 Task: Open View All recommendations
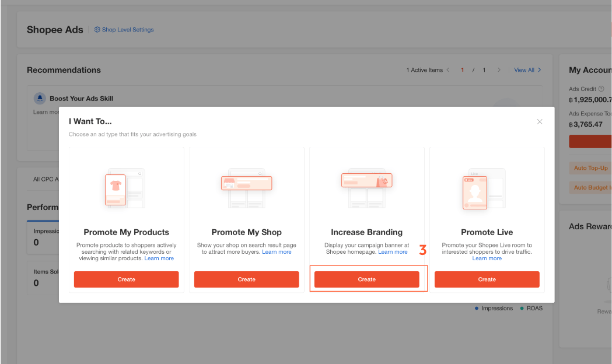527,70
